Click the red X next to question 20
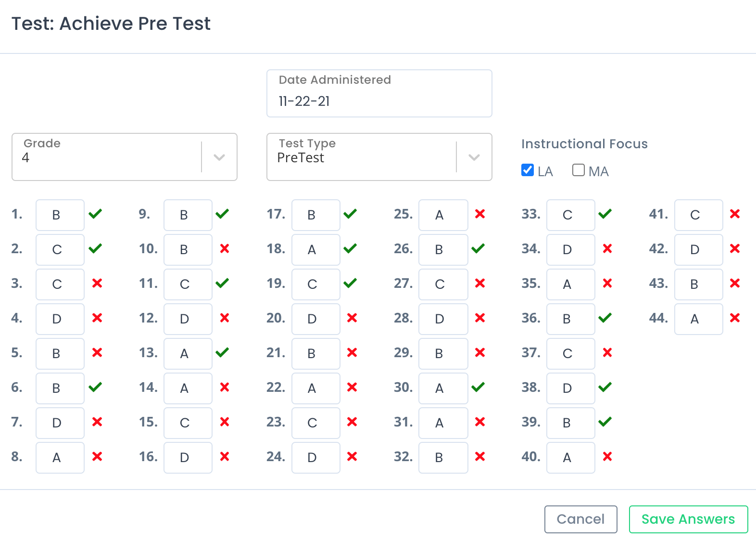The image size is (756, 542). [352, 318]
